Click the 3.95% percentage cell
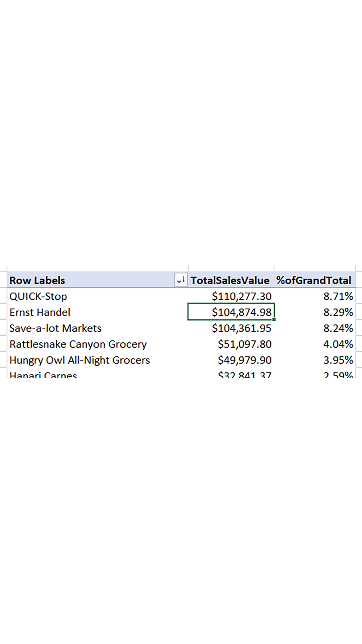 (338, 360)
